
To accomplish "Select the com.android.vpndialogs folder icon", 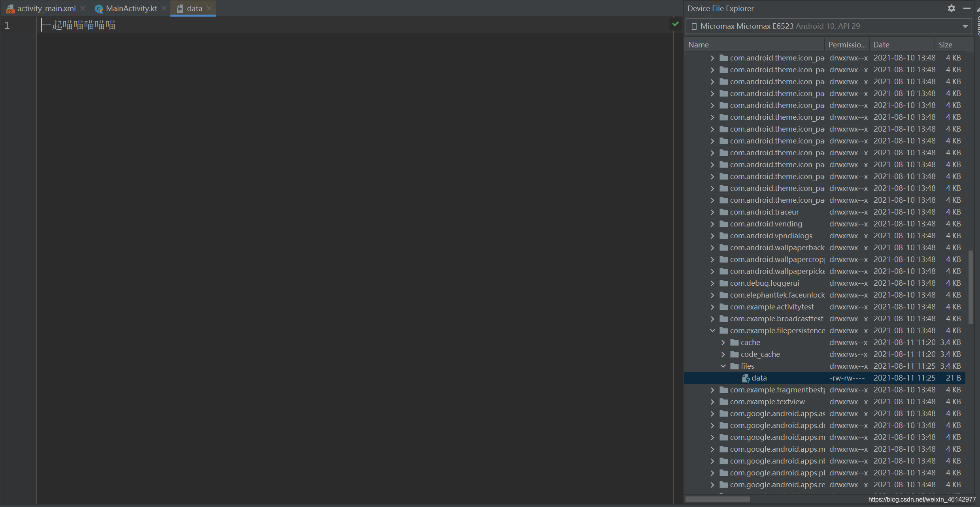I will click(724, 236).
